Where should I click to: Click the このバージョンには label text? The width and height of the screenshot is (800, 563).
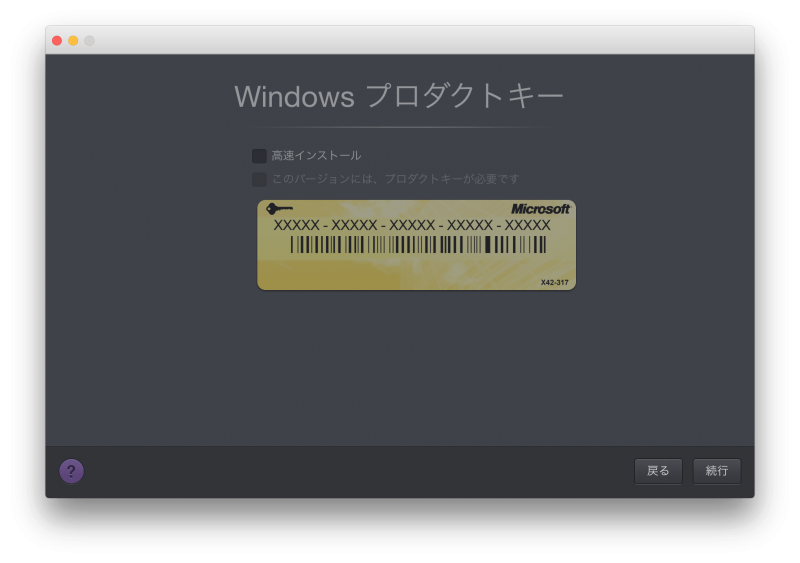point(395,179)
